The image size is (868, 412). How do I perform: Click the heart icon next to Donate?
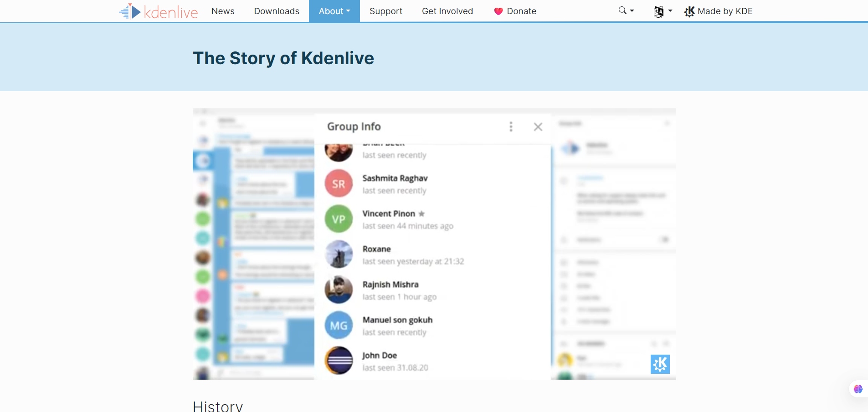[498, 11]
